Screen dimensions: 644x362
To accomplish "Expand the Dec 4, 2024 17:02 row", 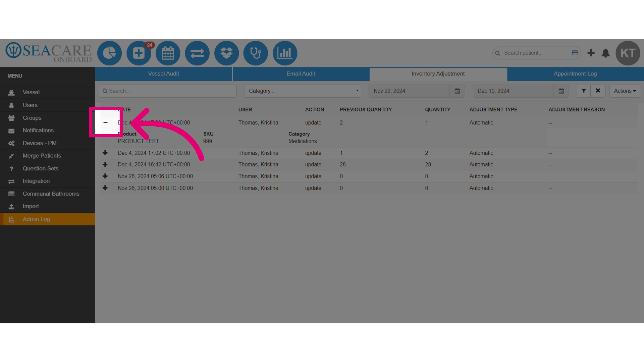I will click(105, 153).
